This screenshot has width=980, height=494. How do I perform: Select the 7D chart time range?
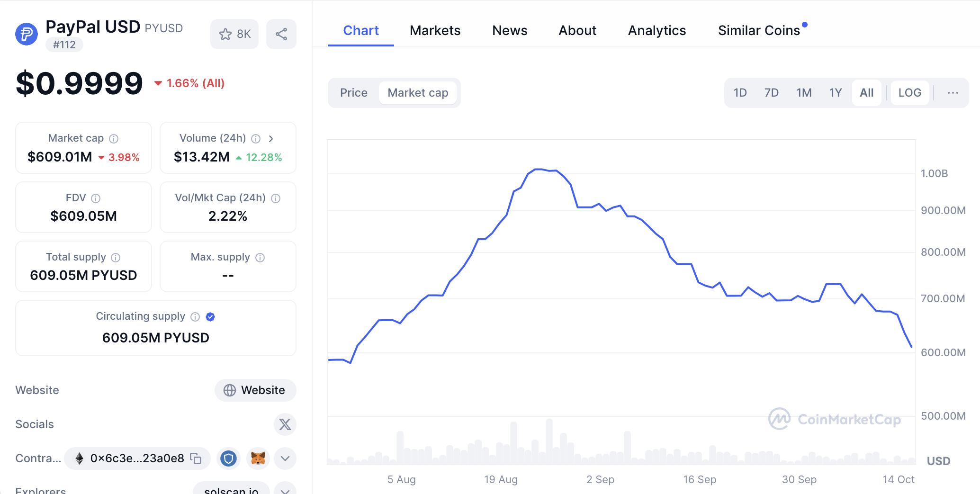point(771,93)
